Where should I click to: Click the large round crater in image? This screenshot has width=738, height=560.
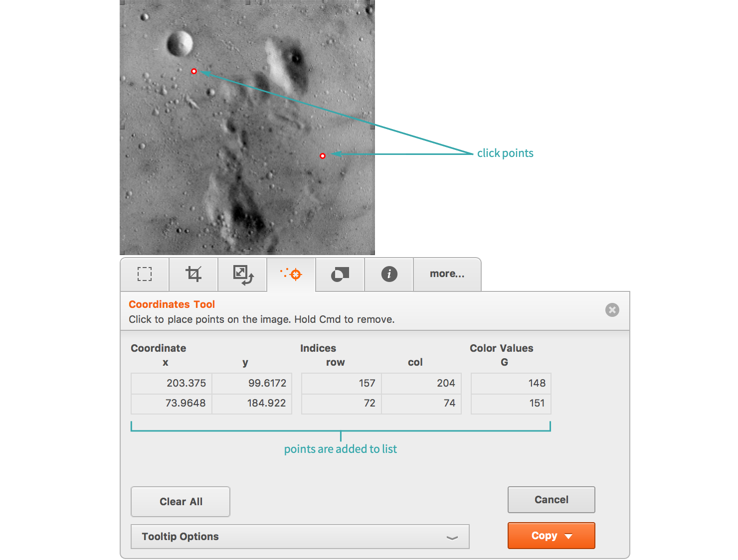pos(180,43)
